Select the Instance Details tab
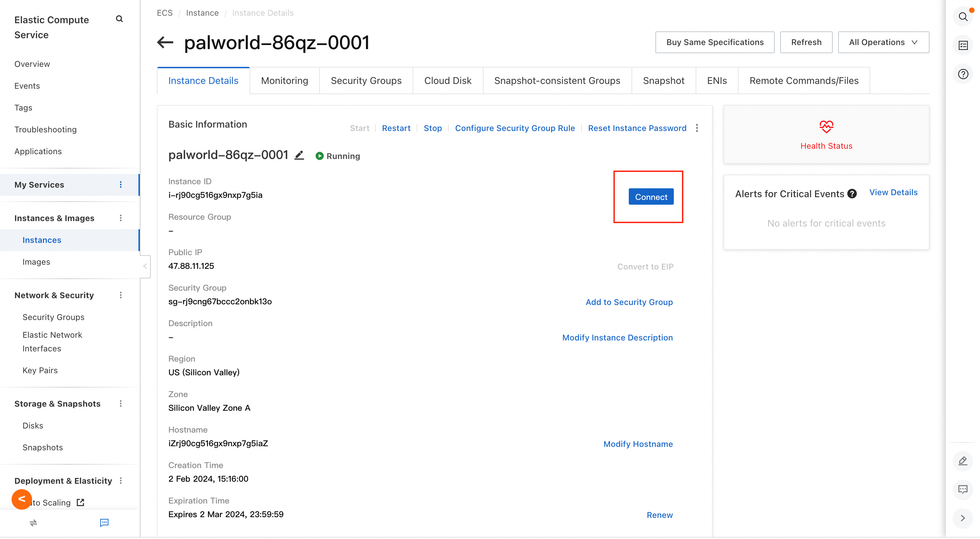The width and height of the screenshot is (980, 539). pos(203,81)
